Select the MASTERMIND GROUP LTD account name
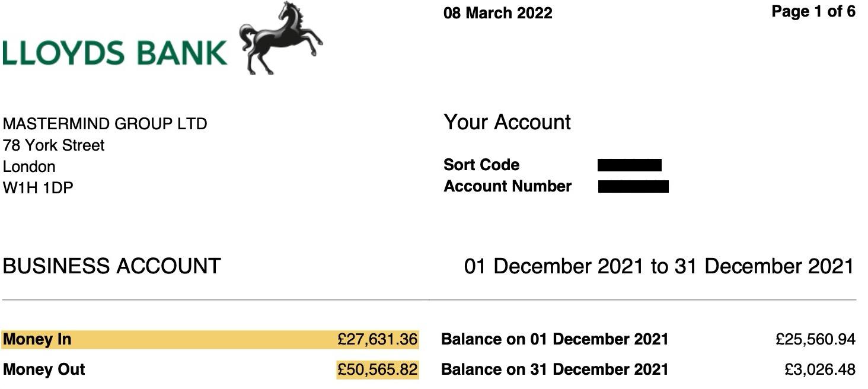 point(105,124)
